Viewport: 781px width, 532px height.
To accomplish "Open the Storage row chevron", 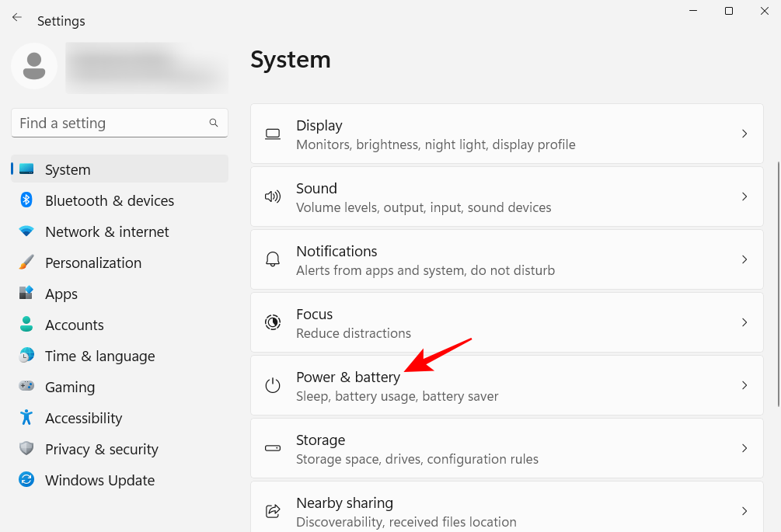I will click(x=744, y=448).
